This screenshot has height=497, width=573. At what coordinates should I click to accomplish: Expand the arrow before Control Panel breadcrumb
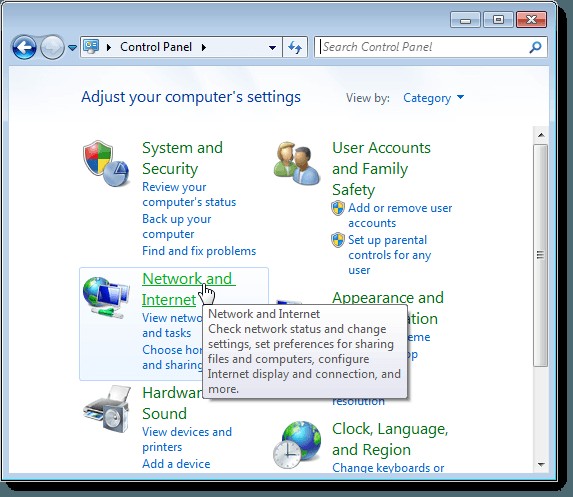tap(109, 47)
